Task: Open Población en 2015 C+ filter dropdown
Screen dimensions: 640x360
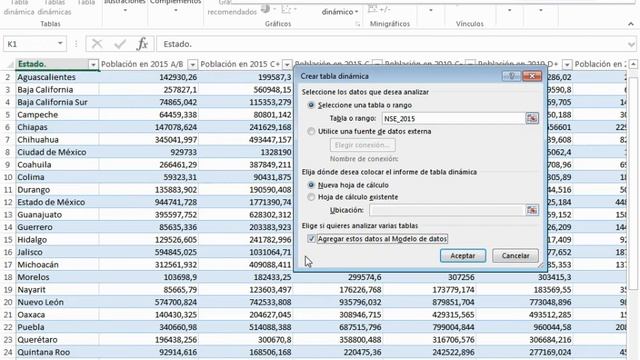Action: tap(287, 64)
